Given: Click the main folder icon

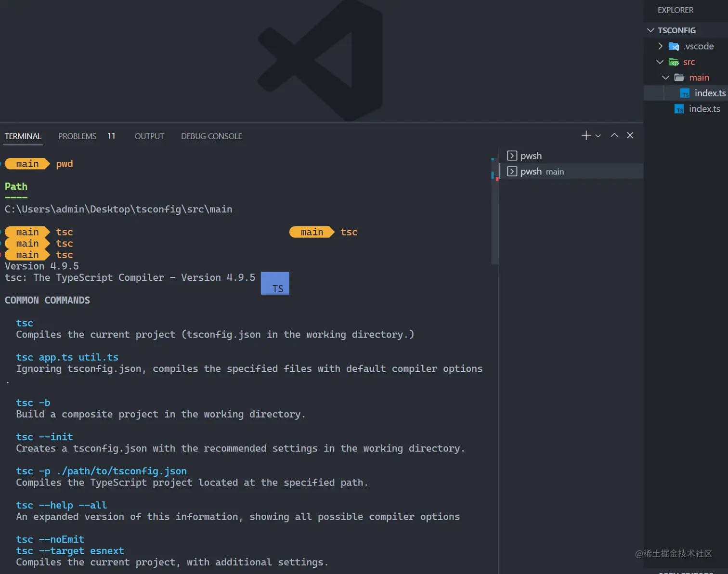Looking at the screenshot, I should point(679,78).
